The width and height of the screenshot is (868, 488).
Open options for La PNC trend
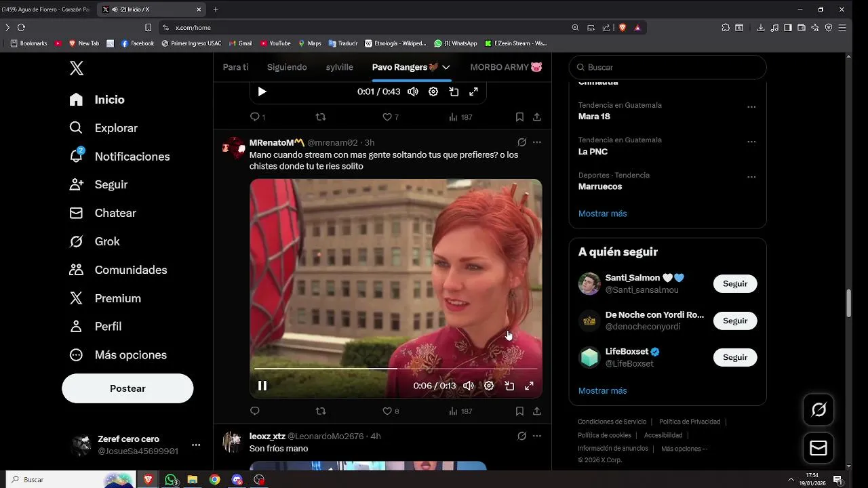pyautogui.click(x=751, y=142)
